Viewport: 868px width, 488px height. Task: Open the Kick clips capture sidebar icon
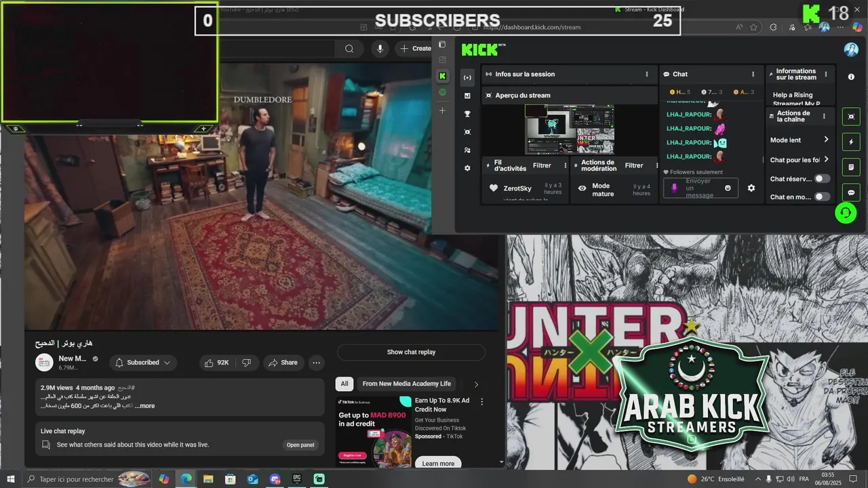coord(467,131)
